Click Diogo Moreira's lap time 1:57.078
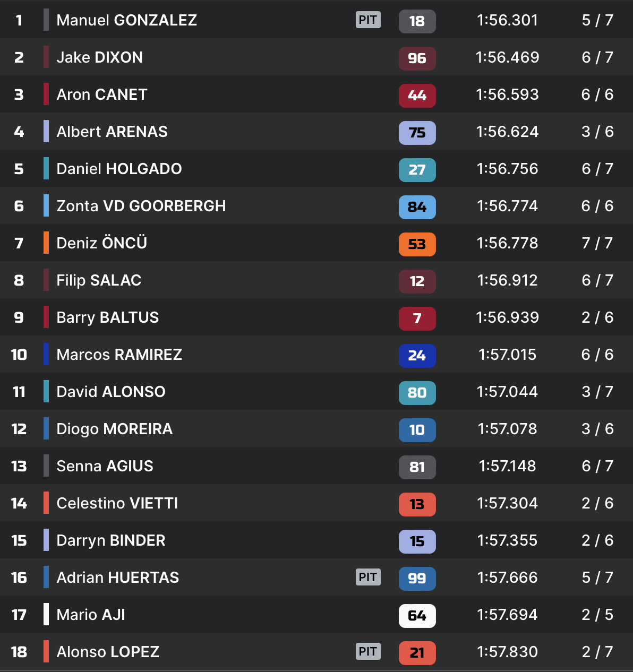Screen dimensions: 633x672 (507, 429)
